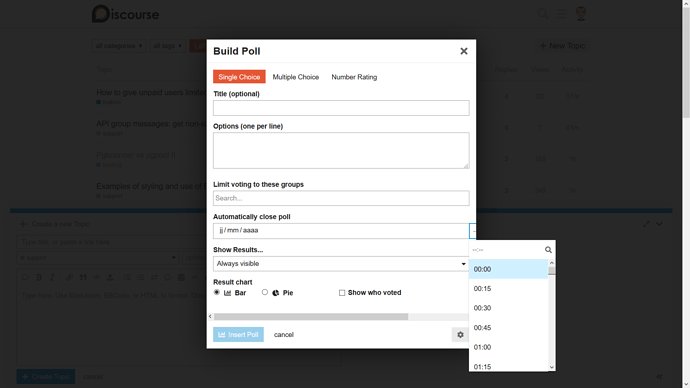Viewport: 690px width, 388px height.
Task: Click the calendar date icon in composer
Action: pyautogui.click(x=181, y=277)
